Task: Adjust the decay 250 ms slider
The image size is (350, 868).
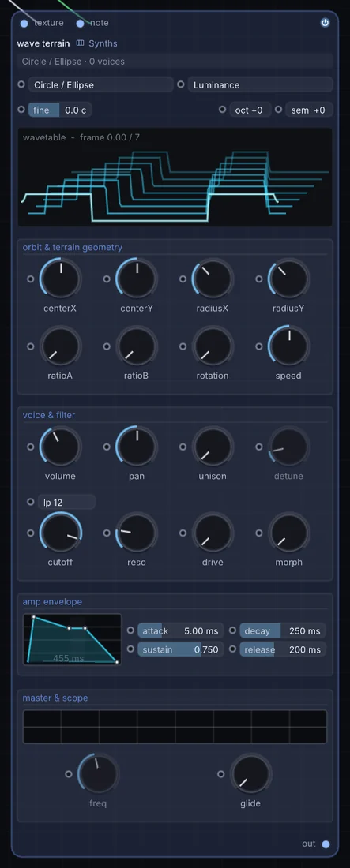Action: [x=283, y=631]
